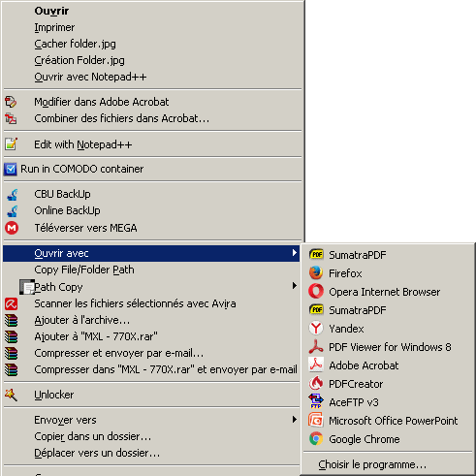This screenshot has height=476, width=476.
Task: Click the COMODO container checkbox icon
Action: pyautogui.click(x=11, y=169)
